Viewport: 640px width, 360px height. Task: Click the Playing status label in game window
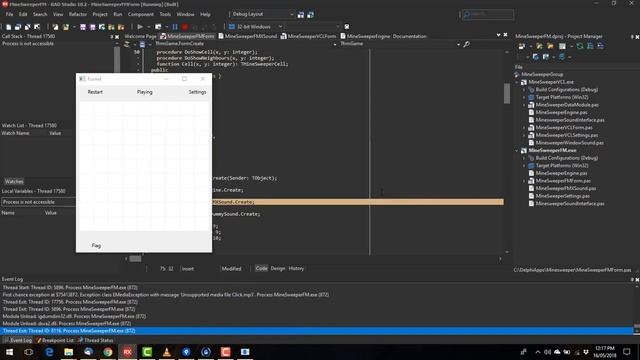(x=144, y=92)
